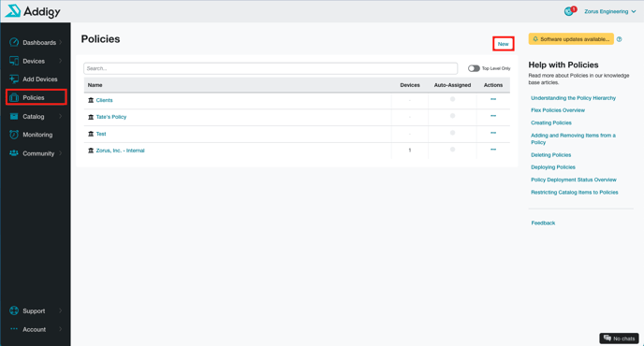Open actions menu for Tate's Policy
This screenshot has width=644, height=346.
coord(493,116)
